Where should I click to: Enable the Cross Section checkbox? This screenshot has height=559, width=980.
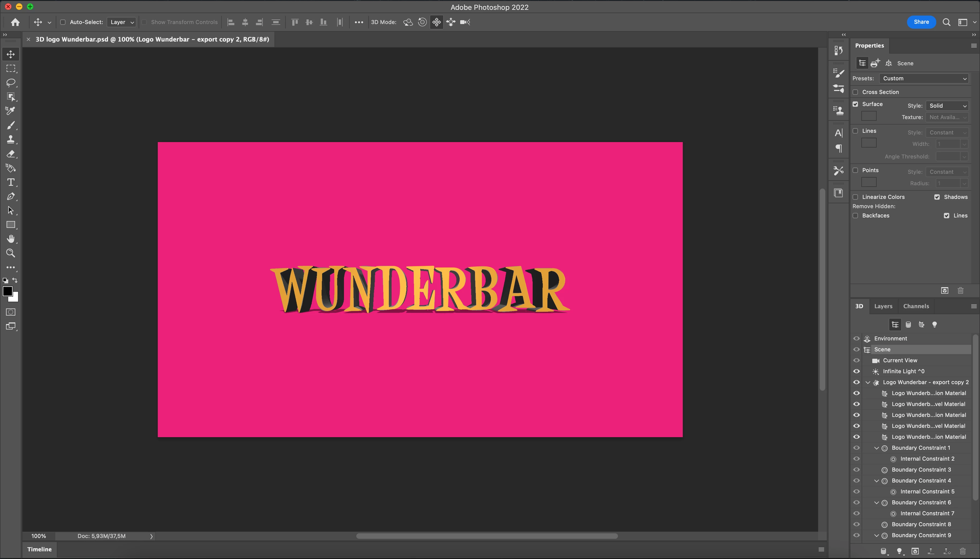pos(856,92)
